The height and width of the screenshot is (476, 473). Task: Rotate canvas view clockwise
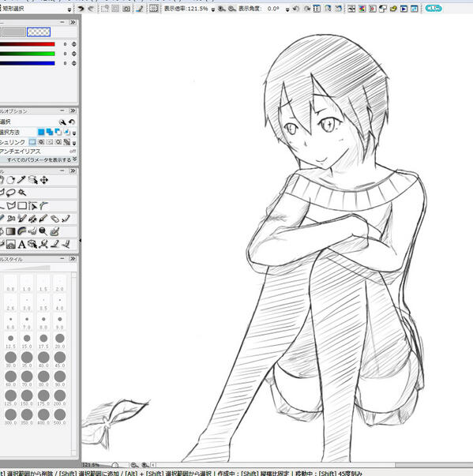click(x=306, y=9)
